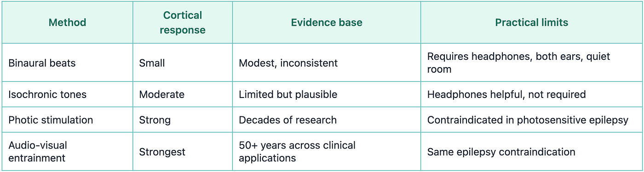Click the Modest, inconsistent evidence cell
This screenshot has width=644, height=172.
tap(327, 63)
